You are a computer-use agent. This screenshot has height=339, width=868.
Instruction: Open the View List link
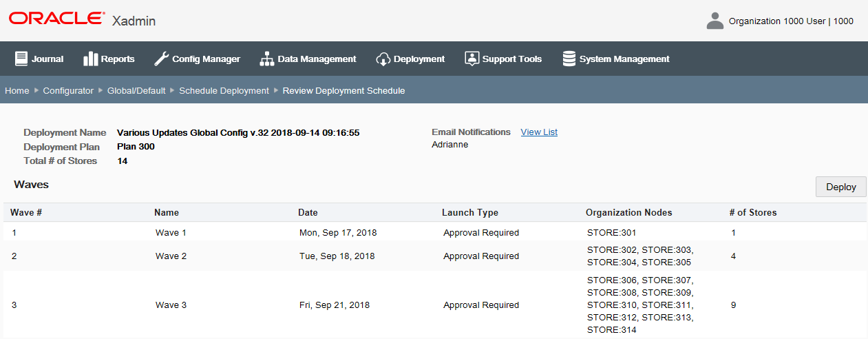tap(539, 132)
